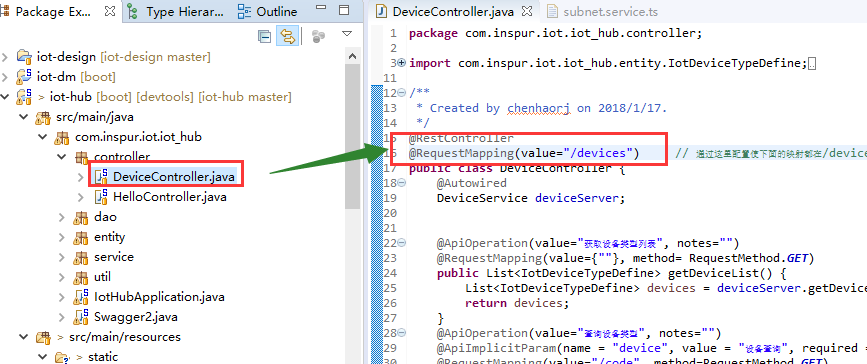The height and width of the screenshot is (364, 867).
Task: Collapse com.inspur.iot.iot_hub package
Action: [43, 137]
